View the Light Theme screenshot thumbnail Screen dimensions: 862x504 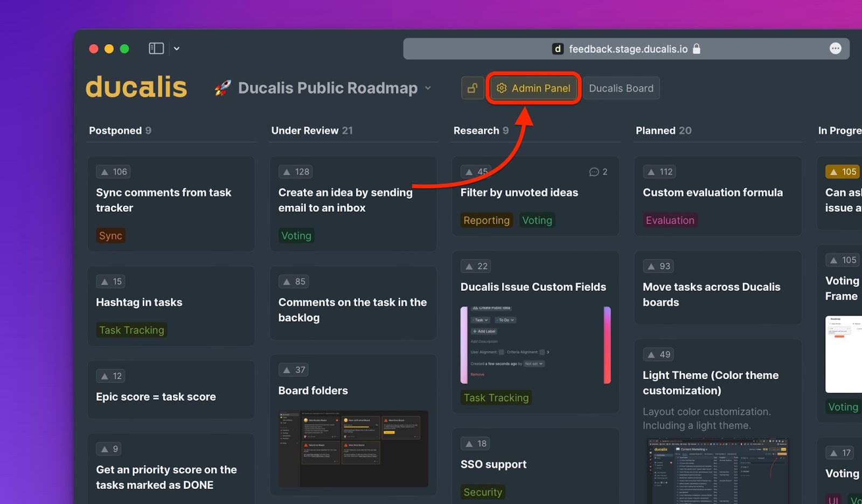[x=718, y=471]
